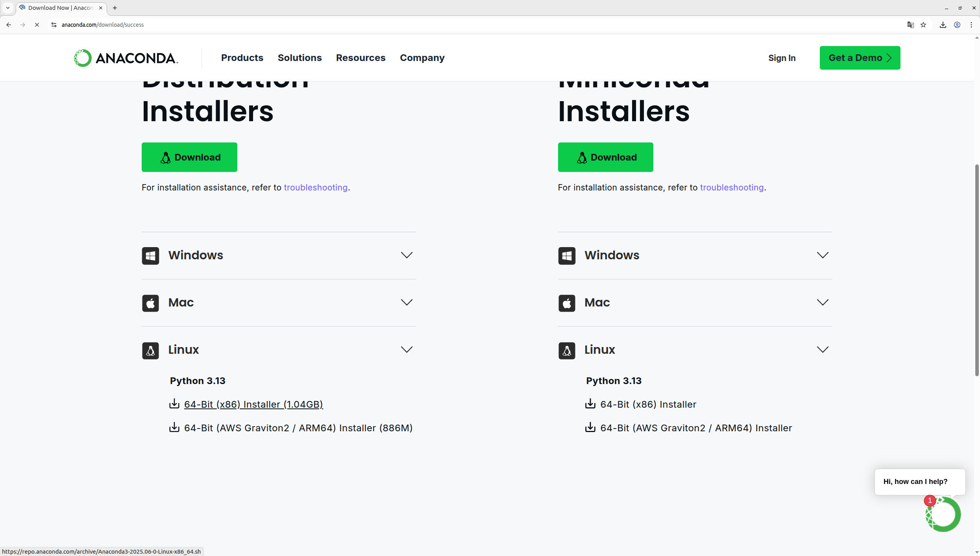
Task: Click Mac heading under Miniconda Installers
Action: coord(597,303)
